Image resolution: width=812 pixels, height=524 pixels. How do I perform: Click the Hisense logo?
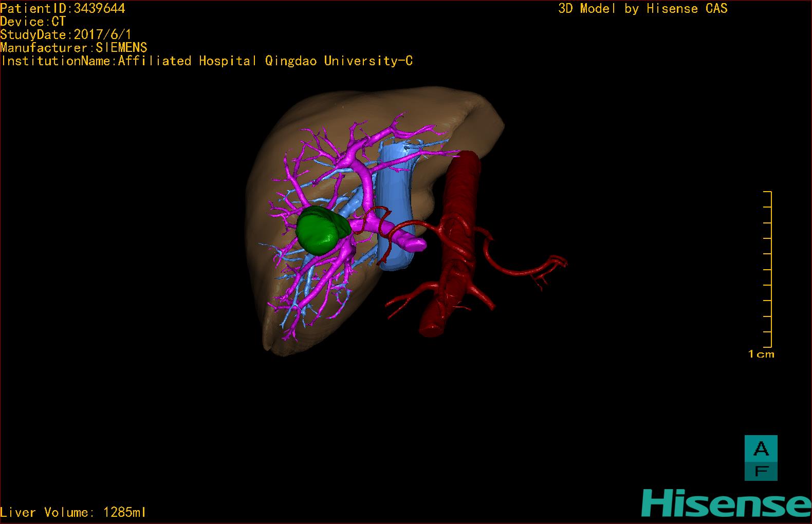point(726,502)
